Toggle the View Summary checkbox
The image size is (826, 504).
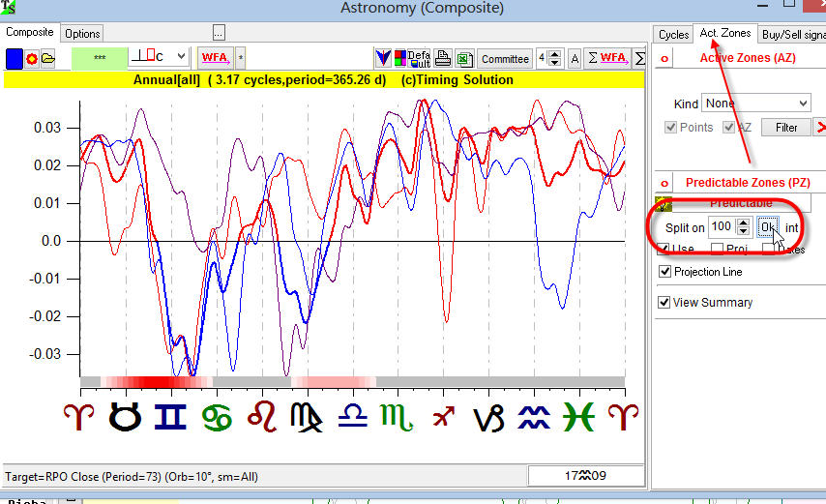click(664, 302)
